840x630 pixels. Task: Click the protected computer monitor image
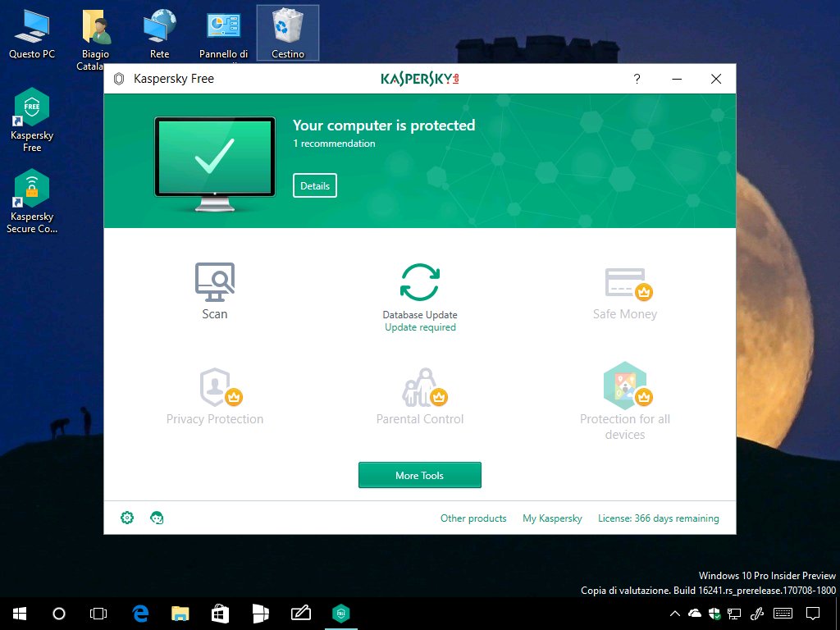click(x=215, y=164)
